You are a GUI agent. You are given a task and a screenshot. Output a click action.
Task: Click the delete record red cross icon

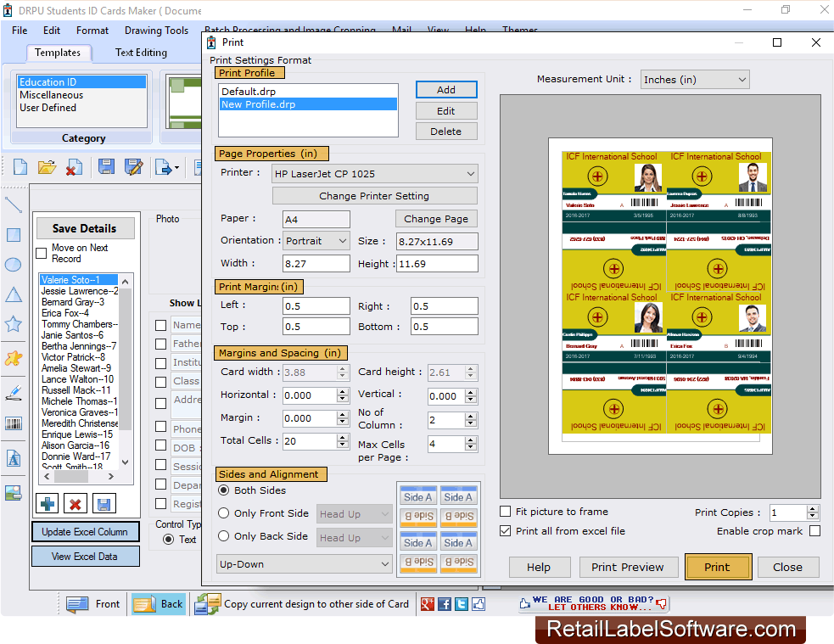coord(75,503)
